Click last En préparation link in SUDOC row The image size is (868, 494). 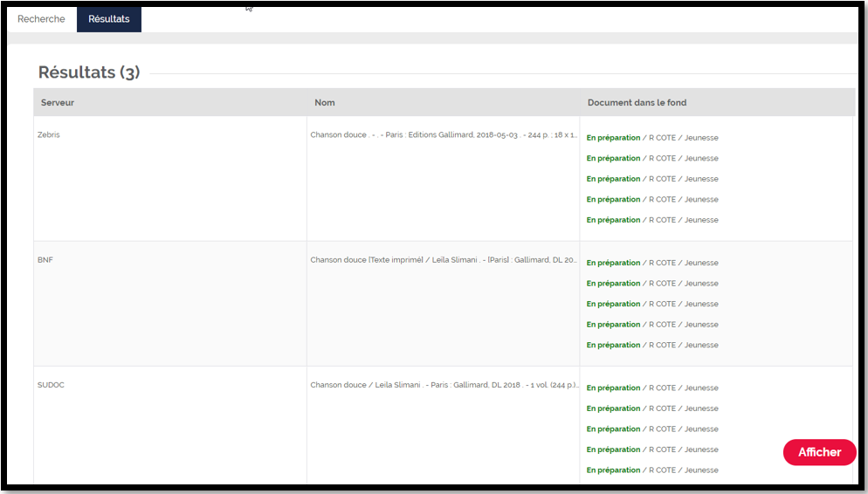[613, 470]
